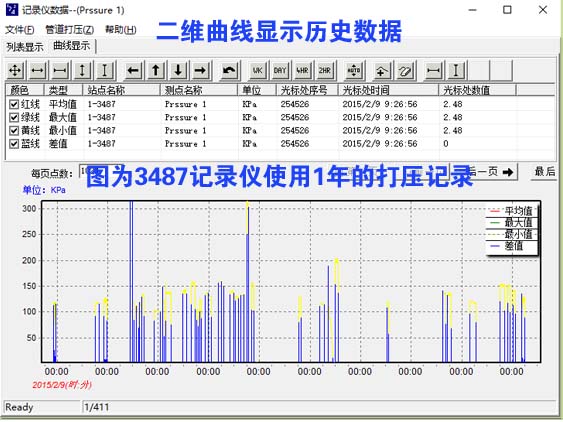
Task: Click value 0 in 蓝线 差值 row
Action: coord(446,144)
